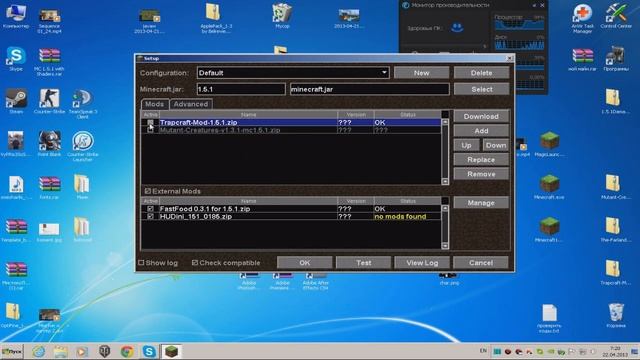640x360 pixels.
Task: Select the Mutant-Creatures-v1.3.1-mc1.5.1.zip row
Action: tap(291, 130)
